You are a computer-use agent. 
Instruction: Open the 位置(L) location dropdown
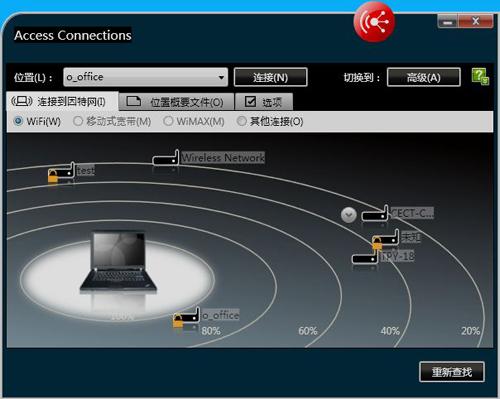(x=146, y=77)
